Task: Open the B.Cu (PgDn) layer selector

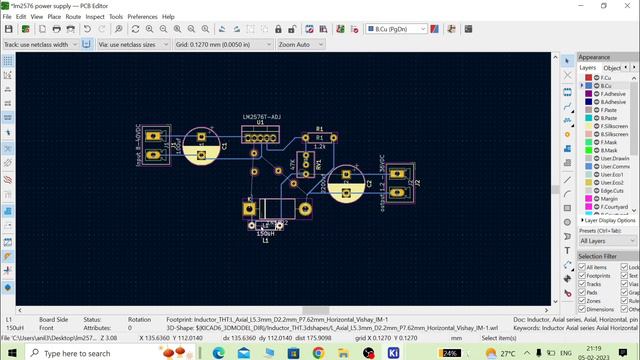Action: (x=396, y=29)
